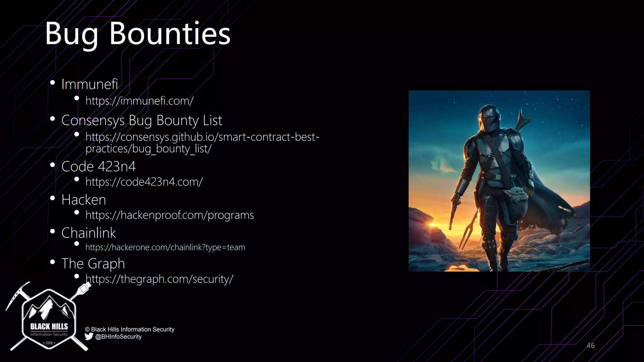Click the 'Chainlink' bullet text

pos(89,233)
